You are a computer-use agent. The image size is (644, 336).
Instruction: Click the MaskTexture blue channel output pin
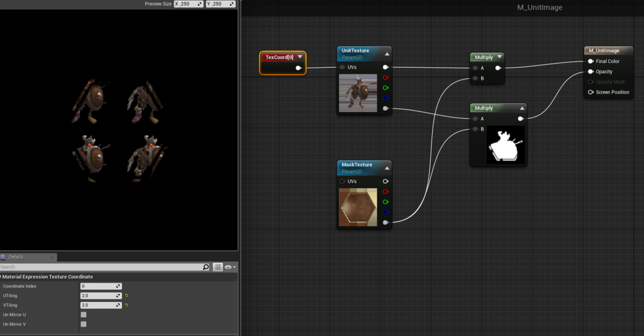tap(386, 212)
